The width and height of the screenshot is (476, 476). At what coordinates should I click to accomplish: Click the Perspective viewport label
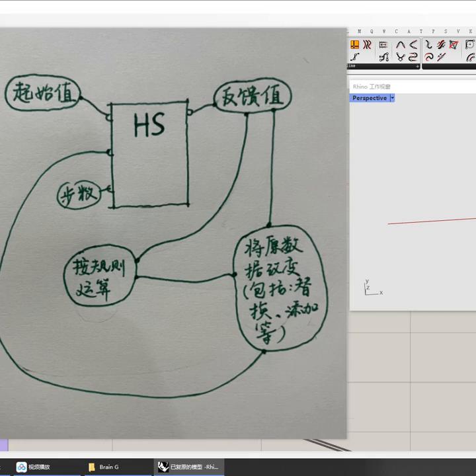[370, 98]
